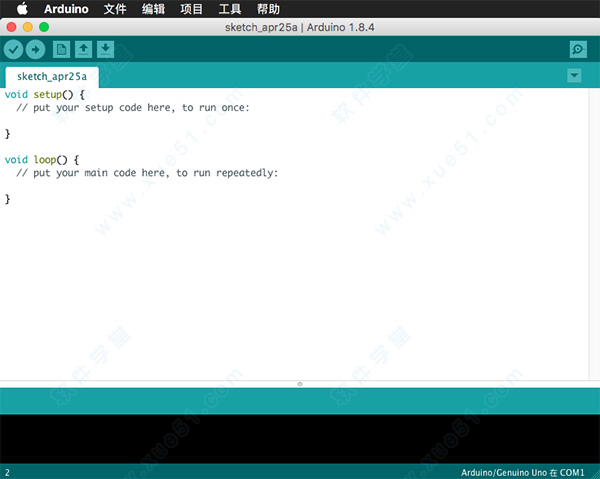Open the 工具 menu
This screenshot has height=479, width=600.
(230, 9)
